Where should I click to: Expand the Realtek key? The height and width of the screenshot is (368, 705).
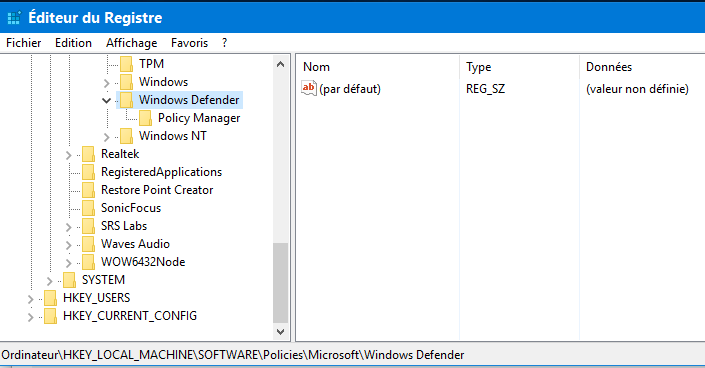[x=68, y=155]
